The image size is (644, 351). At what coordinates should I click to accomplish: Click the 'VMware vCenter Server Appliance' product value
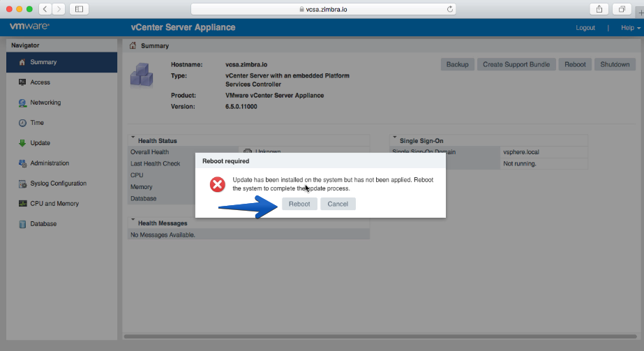274,96
